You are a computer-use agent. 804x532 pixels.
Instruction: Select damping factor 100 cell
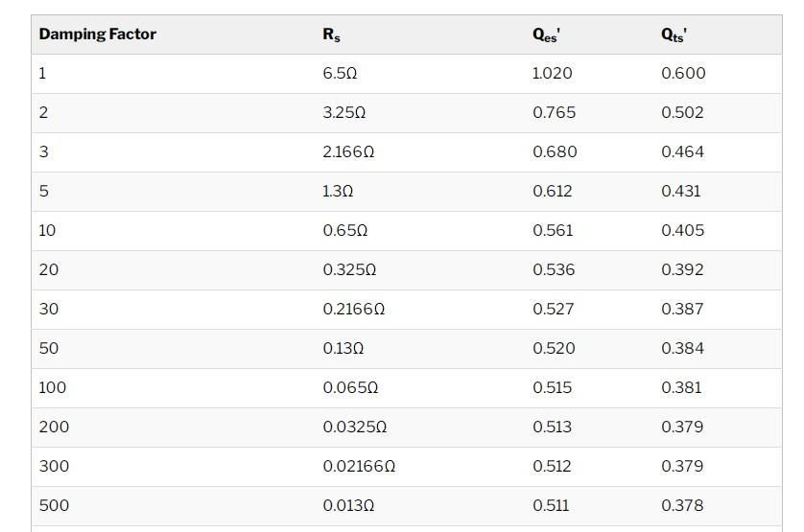point(53,387)
